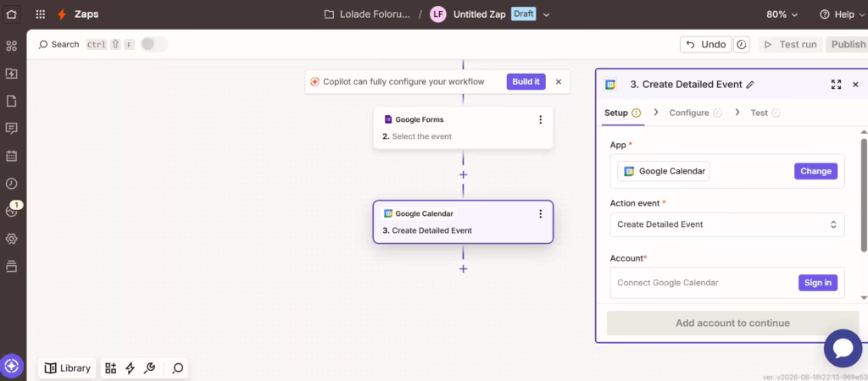Open the Zaps folder sidebar icon
The image size is (868, 381).
(x=12, y=74)
